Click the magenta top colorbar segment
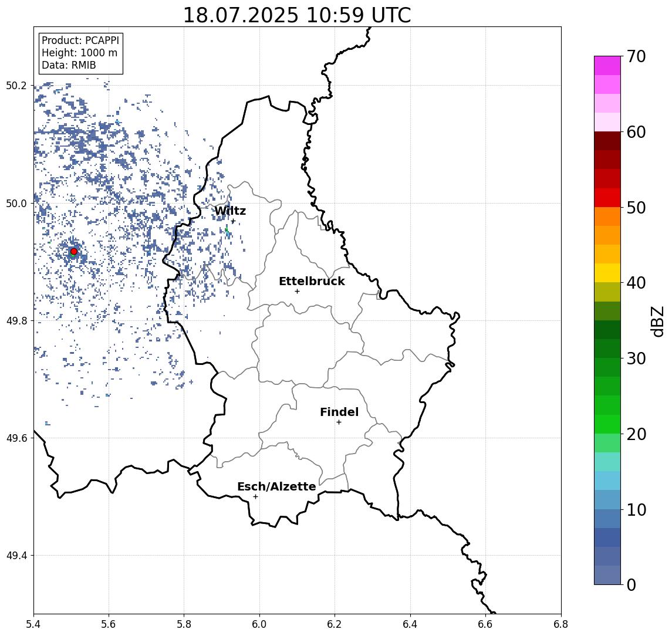This screenshot has width=672, height=636. 607,66
